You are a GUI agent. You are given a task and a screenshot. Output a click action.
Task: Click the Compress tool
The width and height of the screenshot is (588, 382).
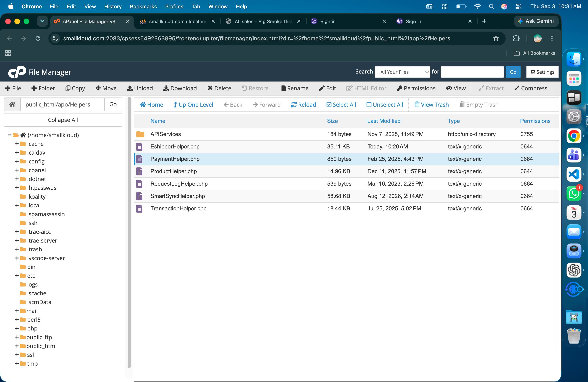pos(531,88)
